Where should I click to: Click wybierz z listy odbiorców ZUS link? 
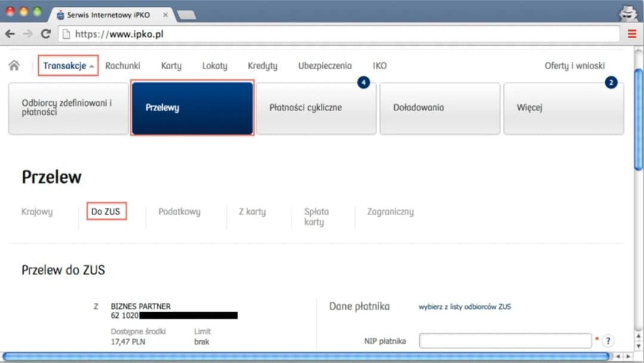[465, 307]
